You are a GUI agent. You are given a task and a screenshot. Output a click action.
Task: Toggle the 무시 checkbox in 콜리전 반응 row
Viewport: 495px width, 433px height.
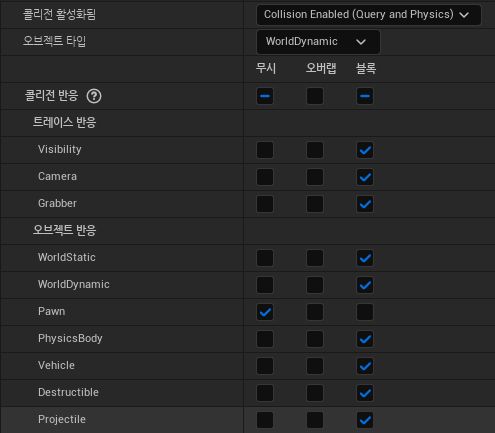pyautogui.click(x=265, y=96)
